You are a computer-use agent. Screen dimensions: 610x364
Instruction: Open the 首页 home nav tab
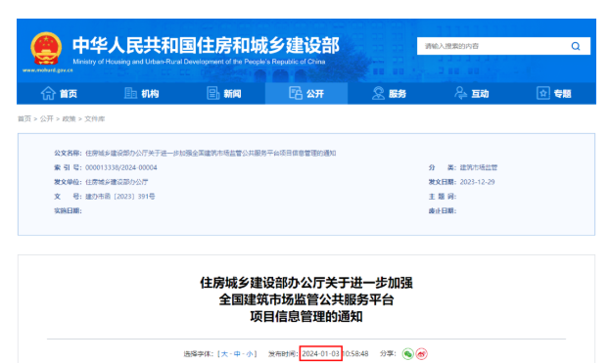pos(59,93)
